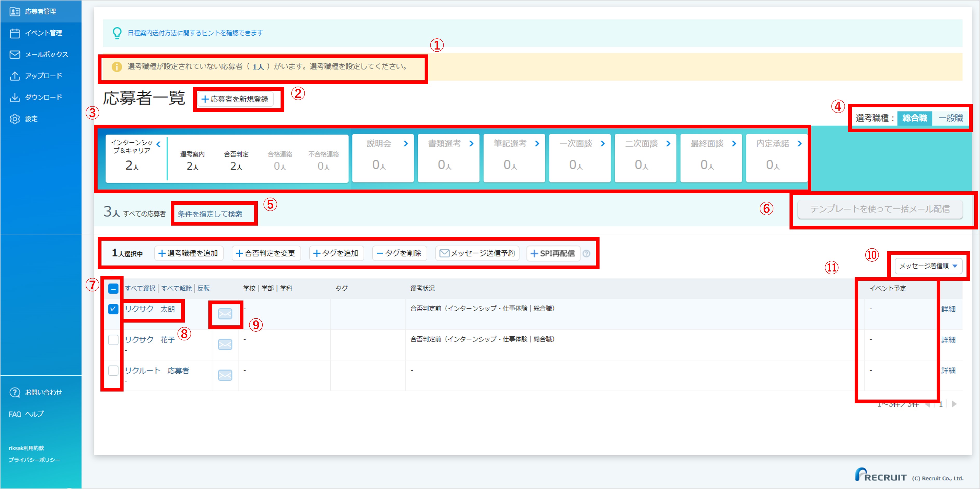This screenshot has height=489, width=980.
Task: Open applicant name リクルート 応募者
Action: (x=157, y=371)
